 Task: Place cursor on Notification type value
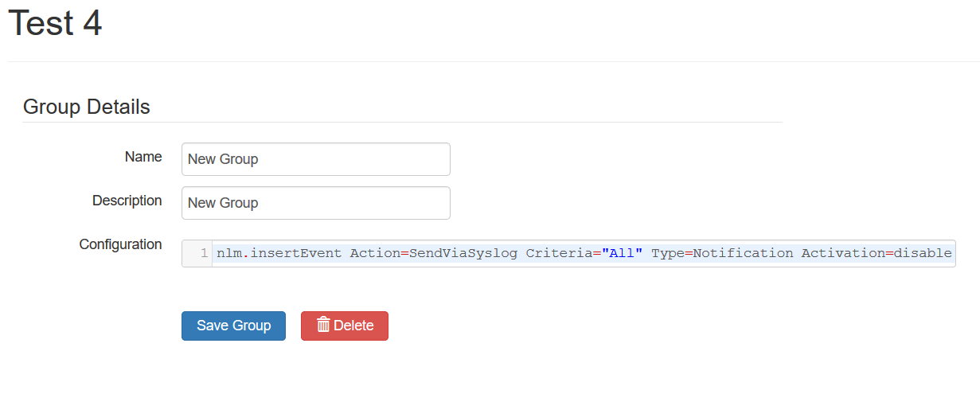tap(744, 253)
